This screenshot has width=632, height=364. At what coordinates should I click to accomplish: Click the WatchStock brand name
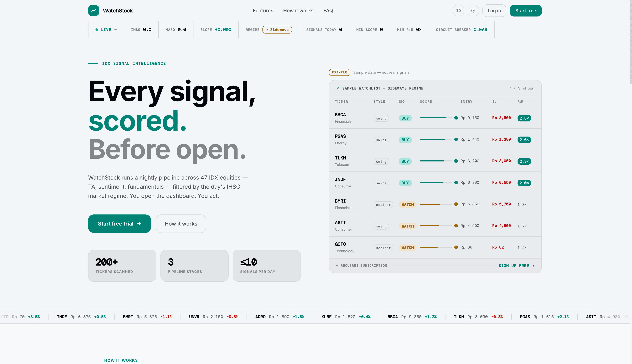(118, 11)
